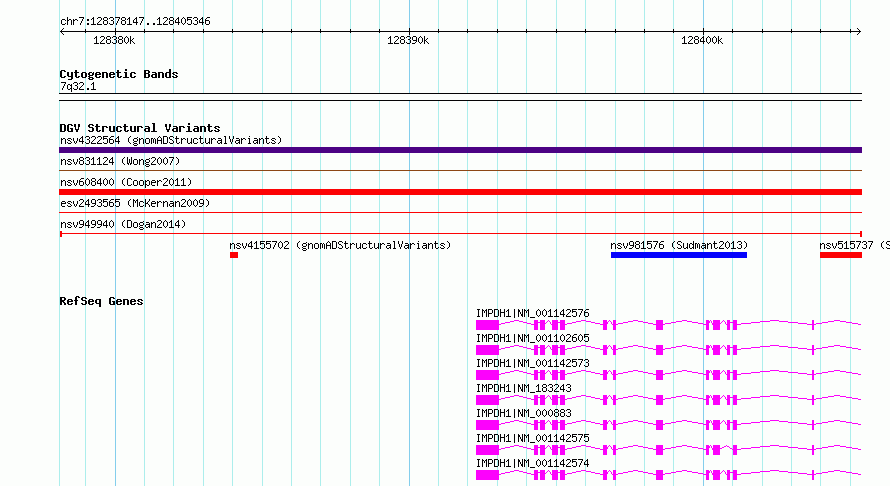Click the IMPDH1|NM_001102605 transcript label
Screen dimensions: 890x486
pyautogui.click(x=532, y=338)
